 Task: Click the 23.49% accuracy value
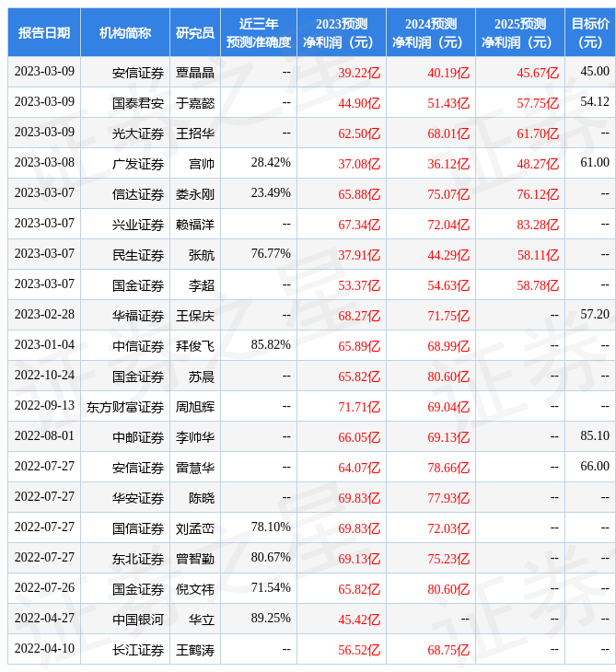(271, 193)
